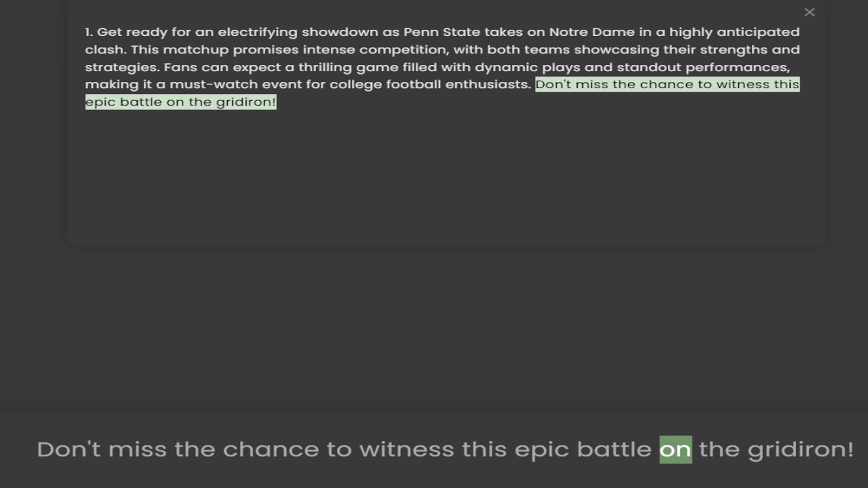
Task: Click the highlighted "epic battle on the gridiron!" paragraph line
Action: point(180,102)
